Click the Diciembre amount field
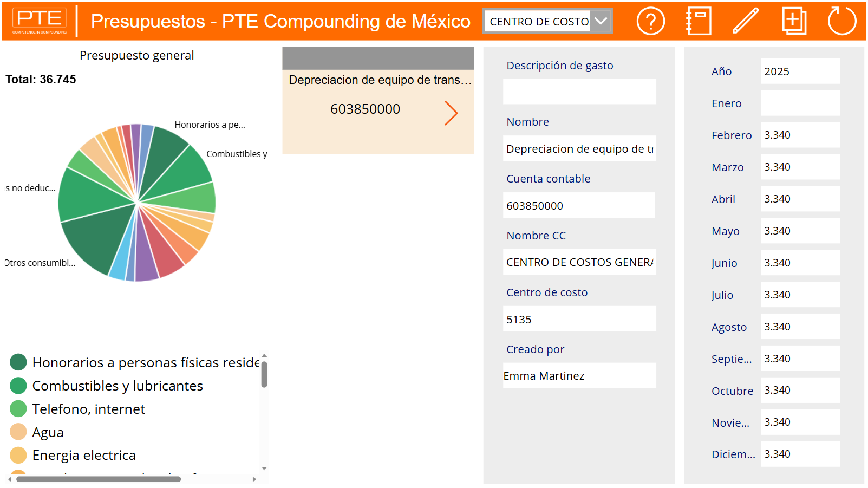Viewport: 868px width, 488px height. pos(800,454)
